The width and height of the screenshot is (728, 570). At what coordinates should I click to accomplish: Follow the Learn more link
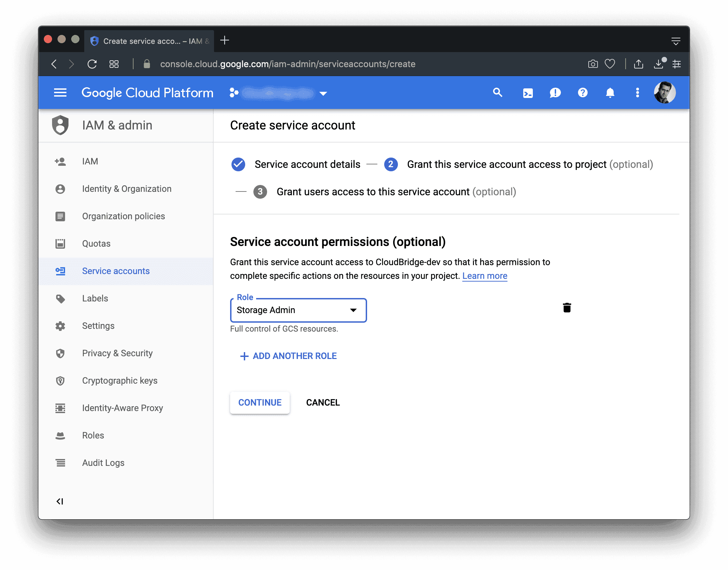coord(485,276)
